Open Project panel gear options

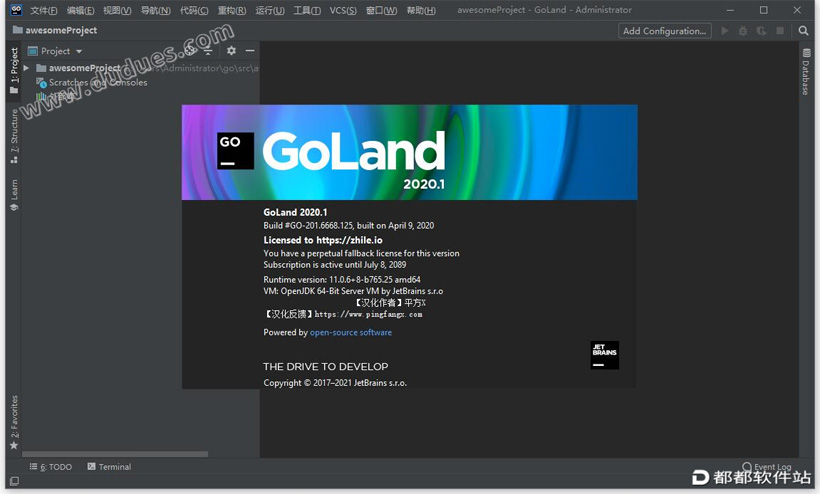click(x=231, y=51)
